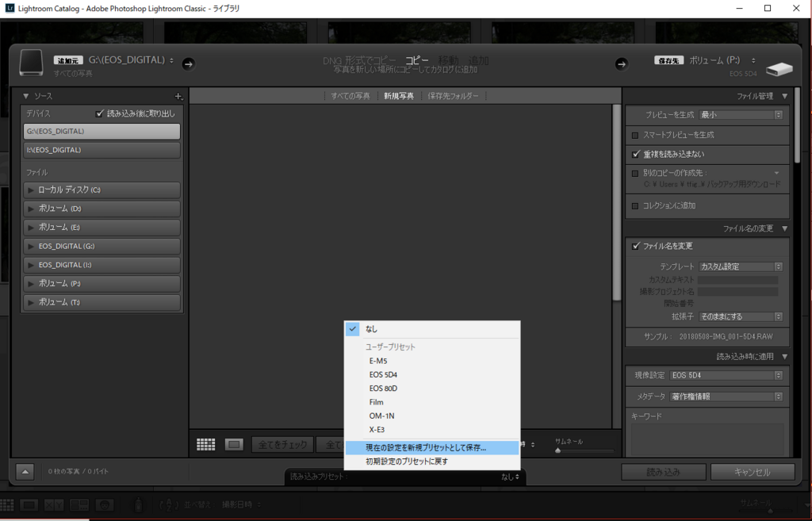Click the painter spray can icon in background toolbar

pyautogui.click(x=138, y=504)
